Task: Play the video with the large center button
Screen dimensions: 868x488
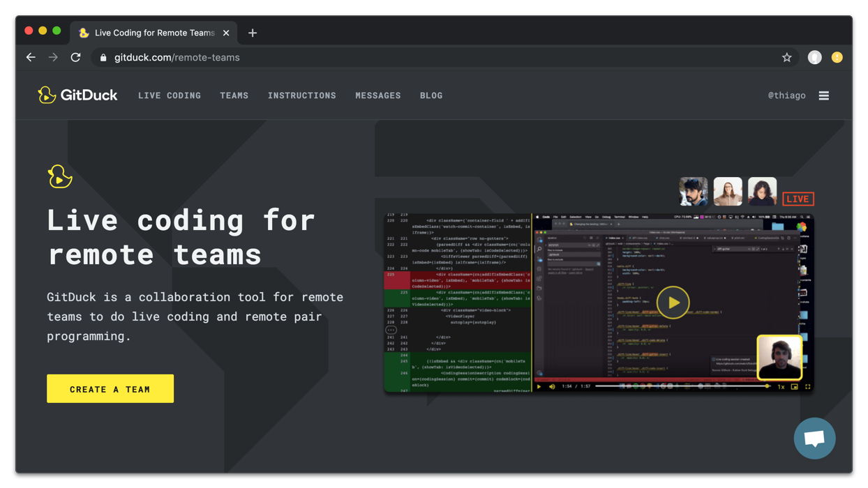Action: 673,303
